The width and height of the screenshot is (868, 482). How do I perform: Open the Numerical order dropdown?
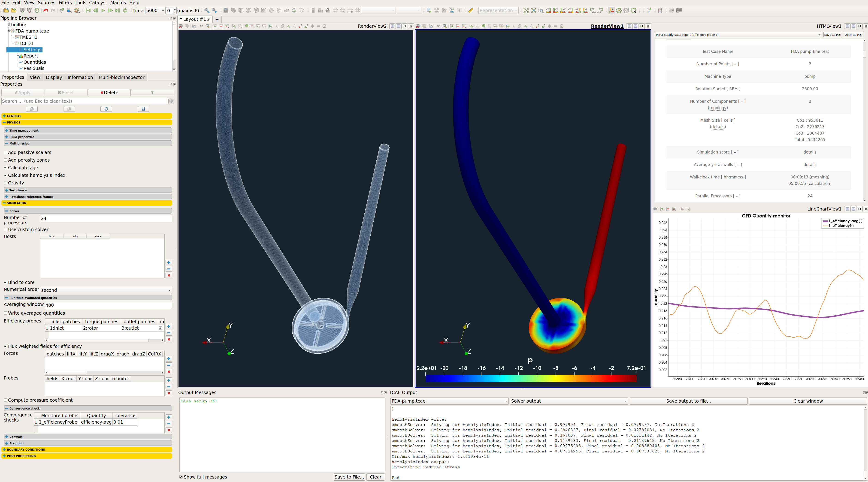(106, 290)
